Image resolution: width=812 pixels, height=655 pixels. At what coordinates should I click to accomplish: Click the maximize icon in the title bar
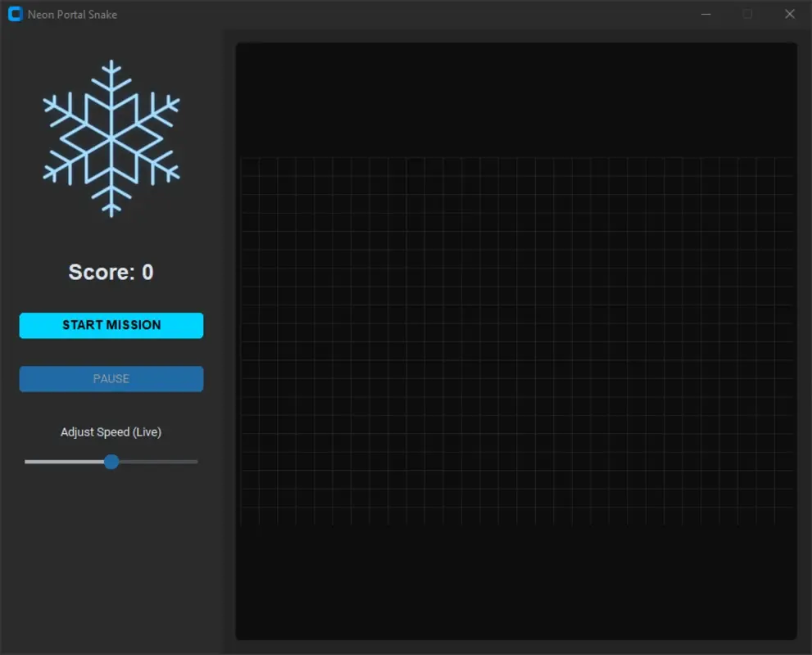click(x=747, y=14)
